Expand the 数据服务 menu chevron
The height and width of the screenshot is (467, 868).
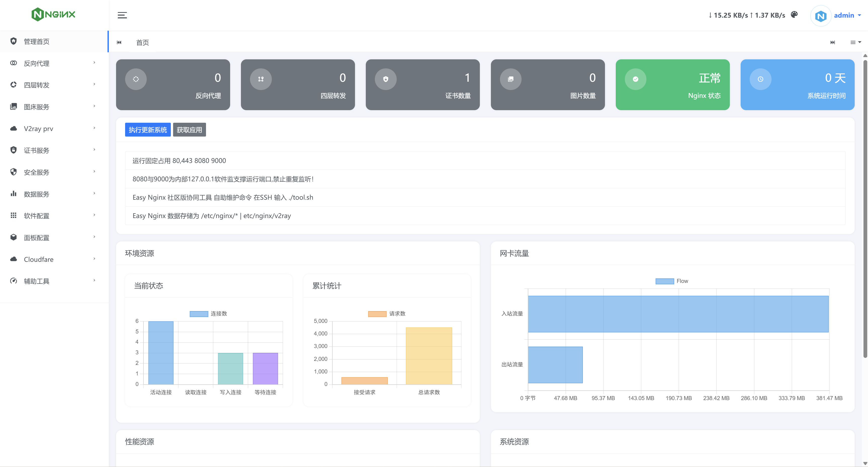pos(94,194)
